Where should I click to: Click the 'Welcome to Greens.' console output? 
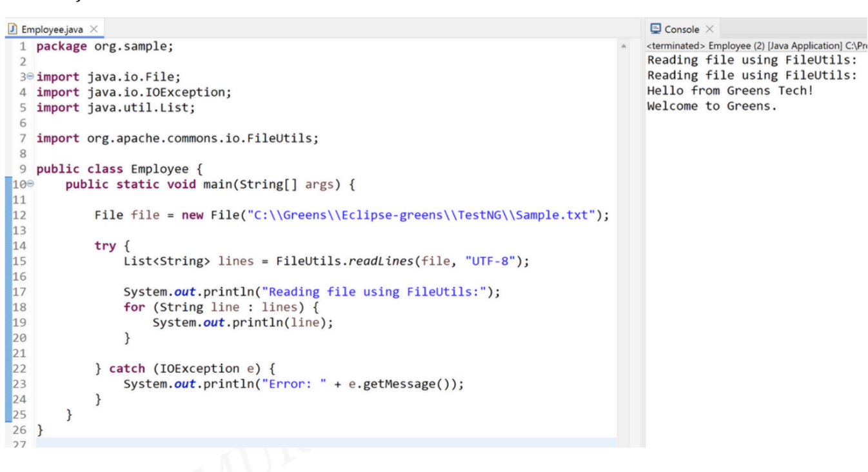[x=712, y=106]
